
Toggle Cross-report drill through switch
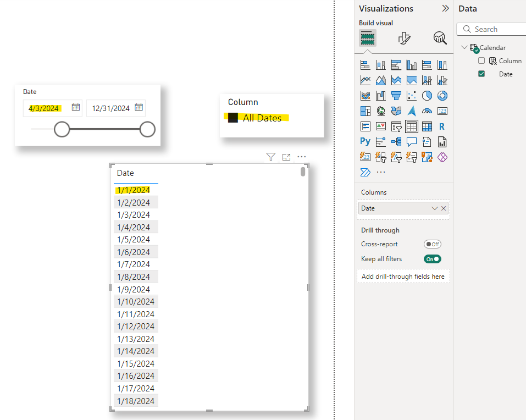click(x=433, y=244)
